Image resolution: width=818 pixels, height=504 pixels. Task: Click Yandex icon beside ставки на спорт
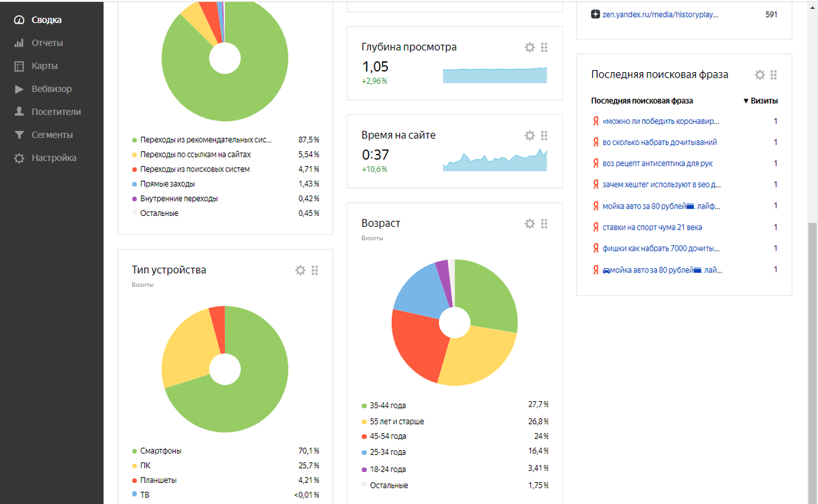pos(595,227)
